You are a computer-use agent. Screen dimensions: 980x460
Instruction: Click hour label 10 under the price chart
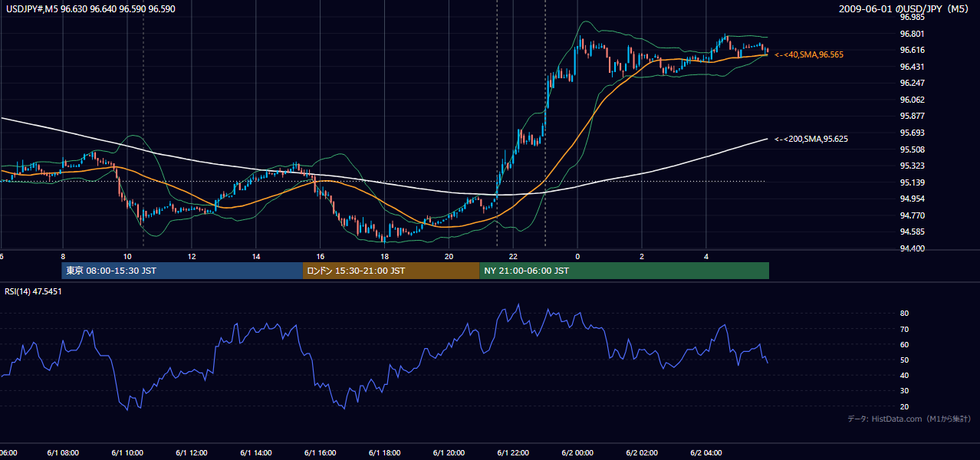[x=127, y=257]
